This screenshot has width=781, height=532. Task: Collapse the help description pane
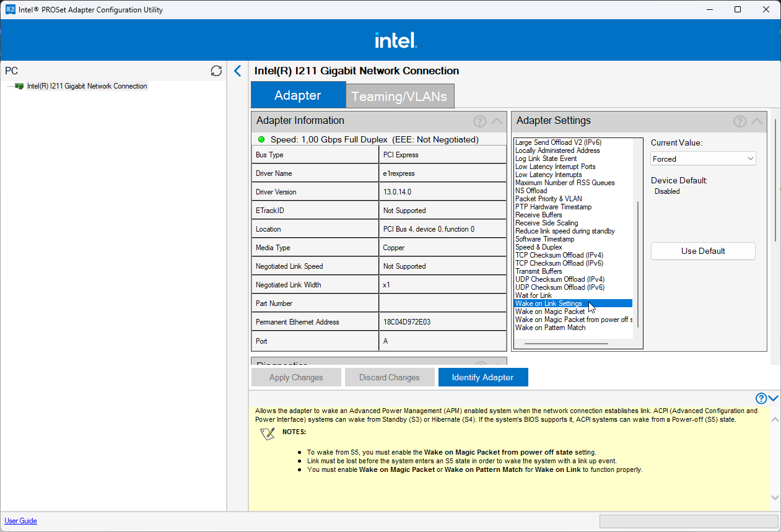[773, 398]
